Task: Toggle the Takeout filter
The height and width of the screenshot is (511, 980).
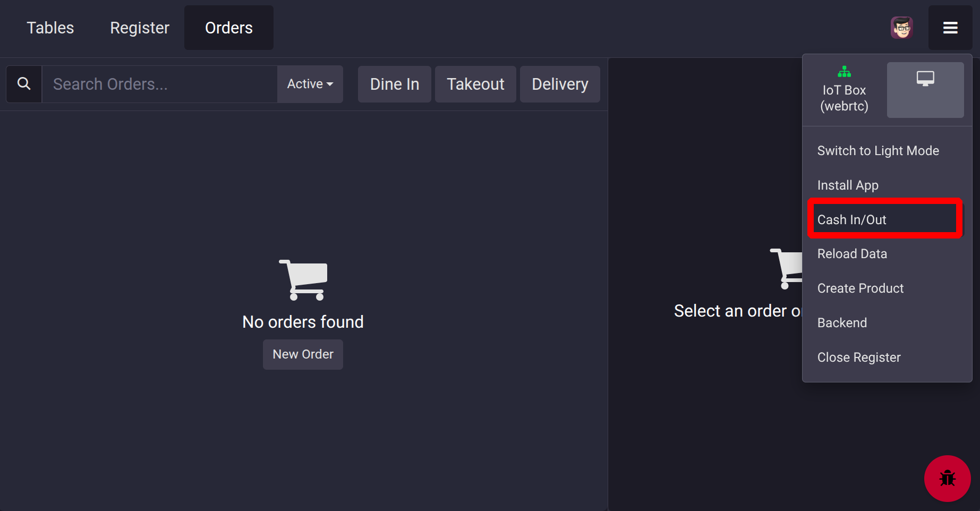Action: pos(475,84)
